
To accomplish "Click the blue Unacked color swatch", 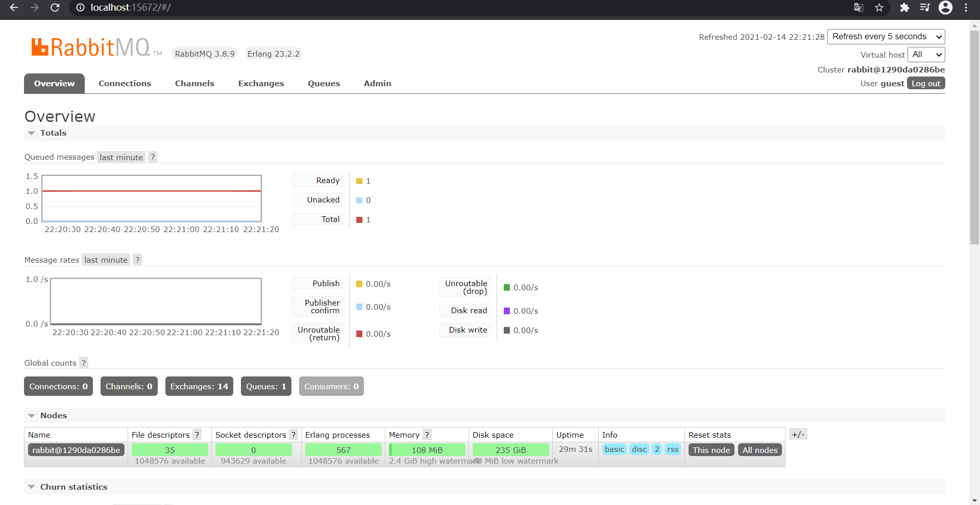I will click(359, 200).
